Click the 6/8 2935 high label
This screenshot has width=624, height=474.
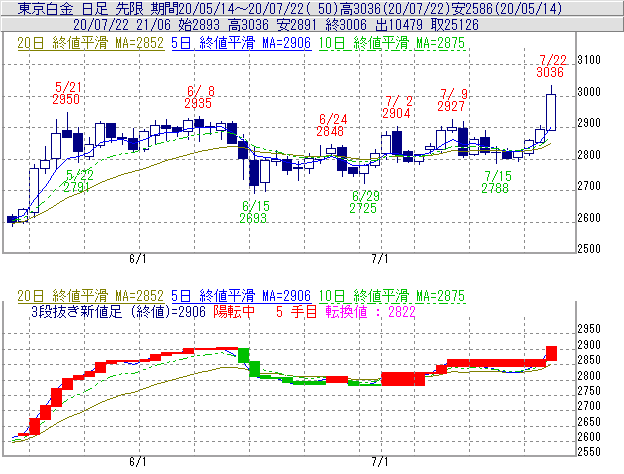(x=199, y=97)
